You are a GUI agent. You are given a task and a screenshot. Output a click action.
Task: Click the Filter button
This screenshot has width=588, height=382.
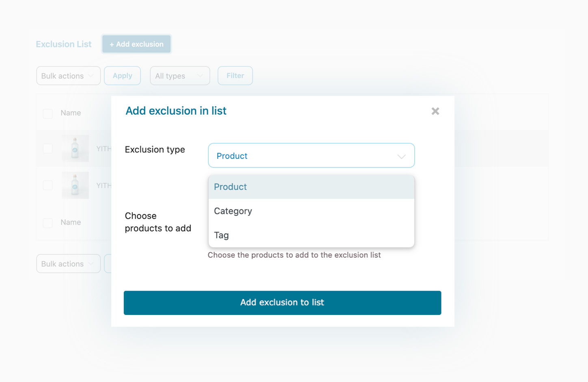[235, 76]
